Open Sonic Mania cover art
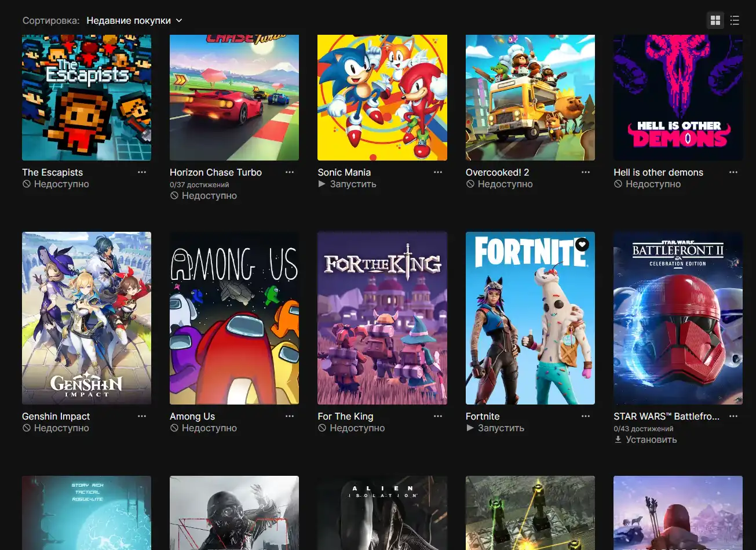Image resolution: width=756 pixels, height=550 pixels. coord(382,97)
